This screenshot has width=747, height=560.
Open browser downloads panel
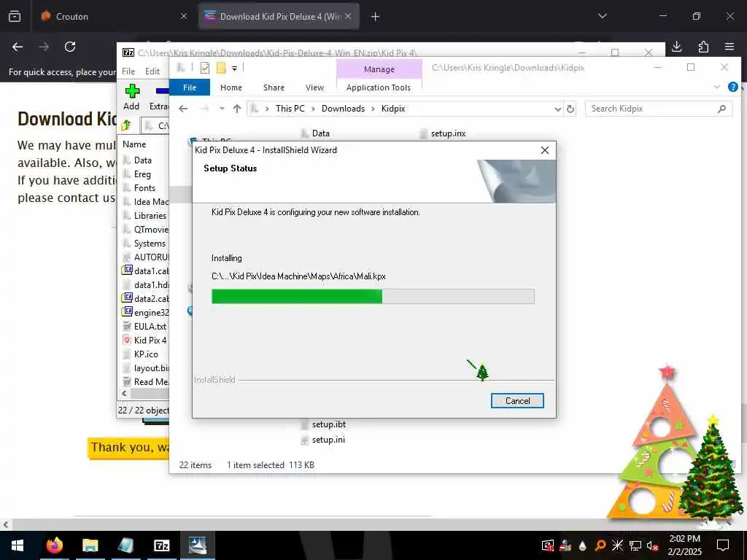676,47
